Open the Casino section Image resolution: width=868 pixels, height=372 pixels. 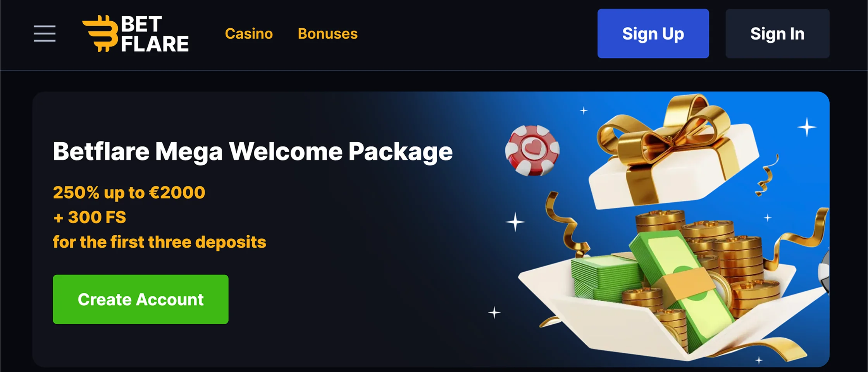pyautogui.click(x=249, y=34)
